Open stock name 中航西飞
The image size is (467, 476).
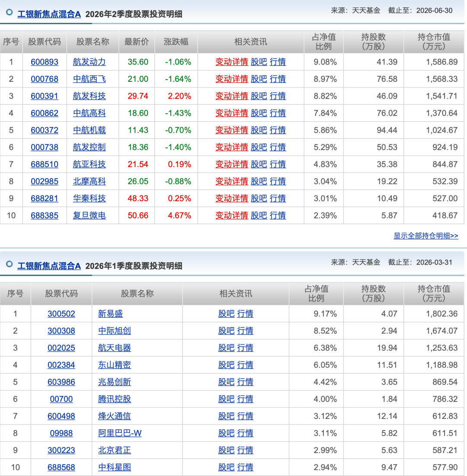89,79
